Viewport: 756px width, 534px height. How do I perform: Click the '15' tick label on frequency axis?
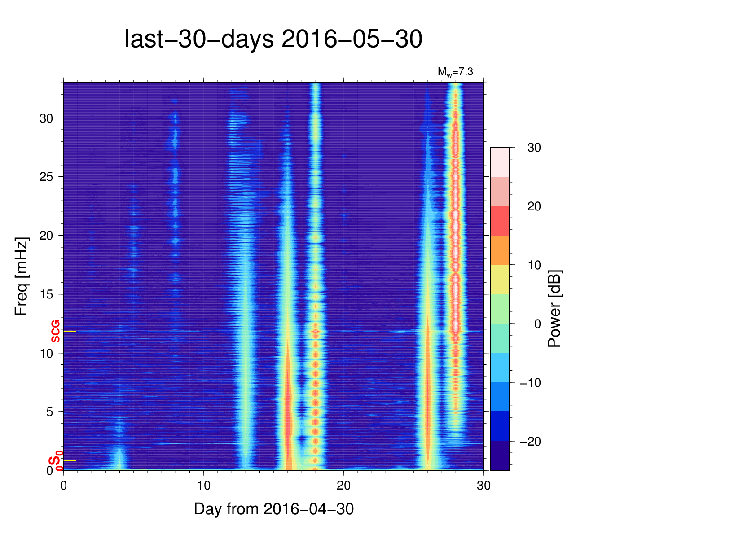[46, 294]
